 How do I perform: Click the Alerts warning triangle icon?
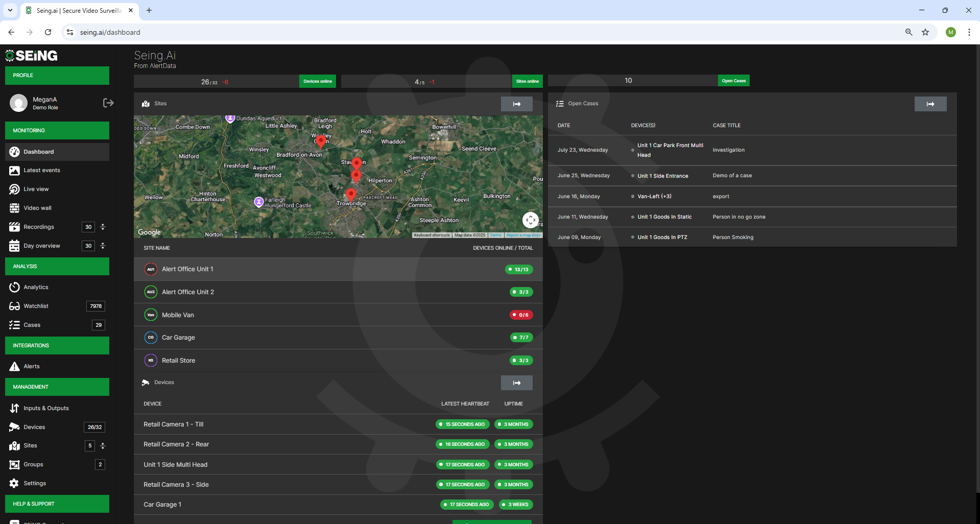[15, 366]
